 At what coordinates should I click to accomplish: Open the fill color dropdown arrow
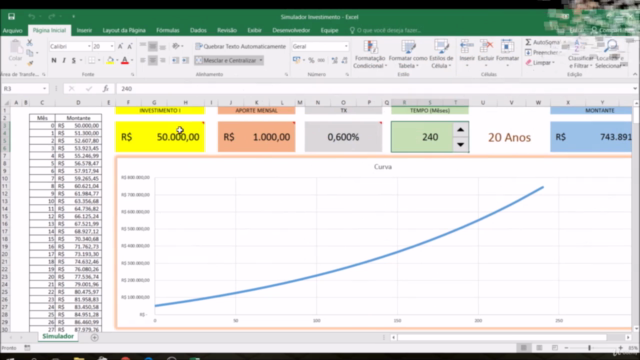point(117,60)
